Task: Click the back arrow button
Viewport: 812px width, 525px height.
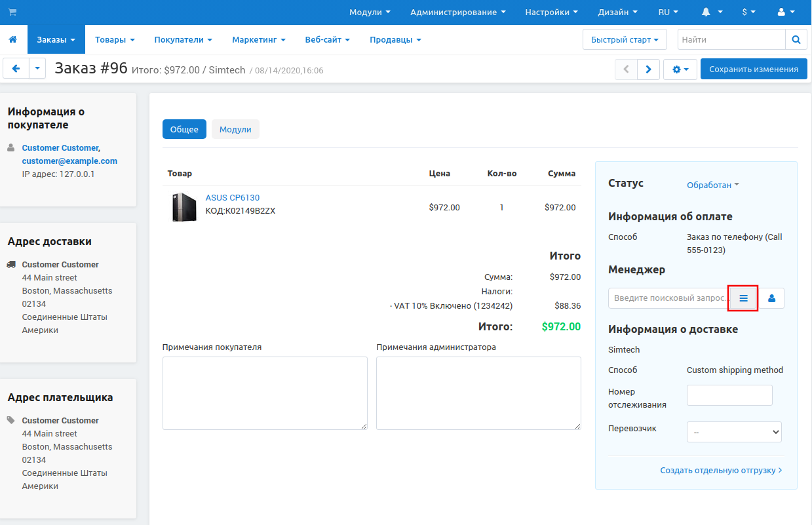Action: [16, 69]
